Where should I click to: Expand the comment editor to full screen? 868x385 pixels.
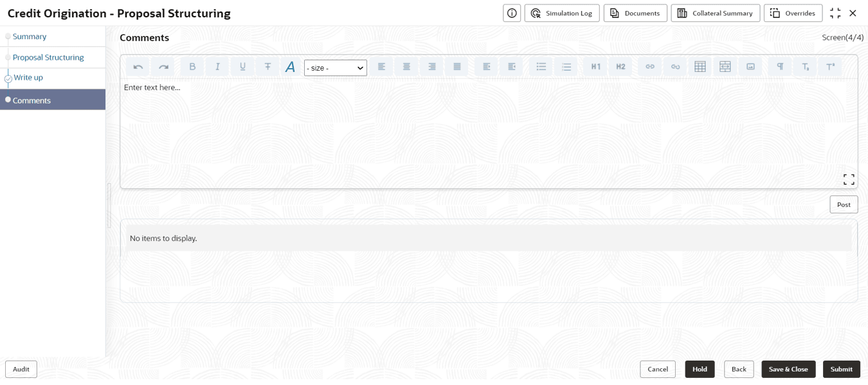[x=849, y=179]
